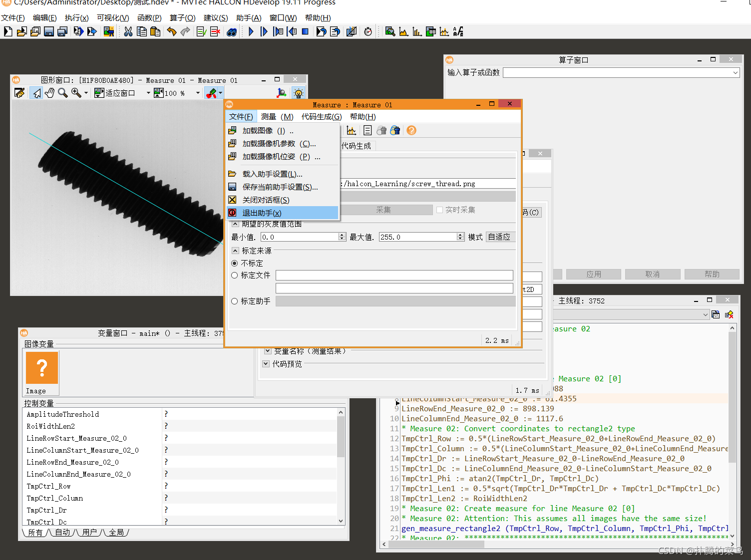
Task: Click the line profile chart icon in Measure toolbar
Action: pyautogui.click(x=352, y=130)
